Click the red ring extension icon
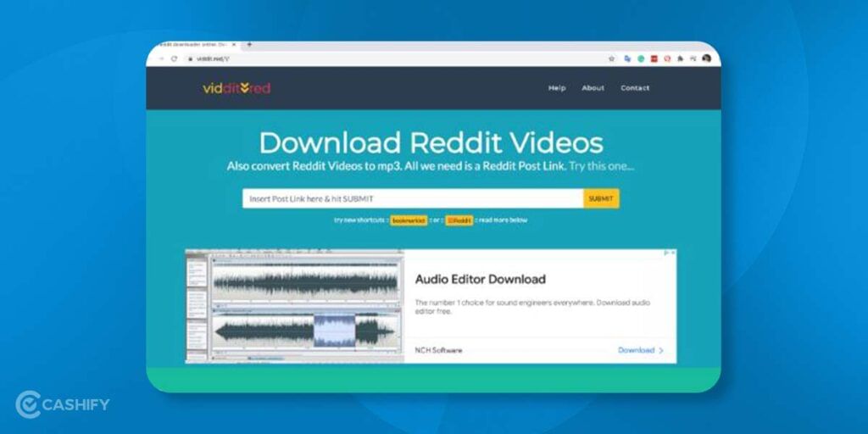 click(667, 58)
